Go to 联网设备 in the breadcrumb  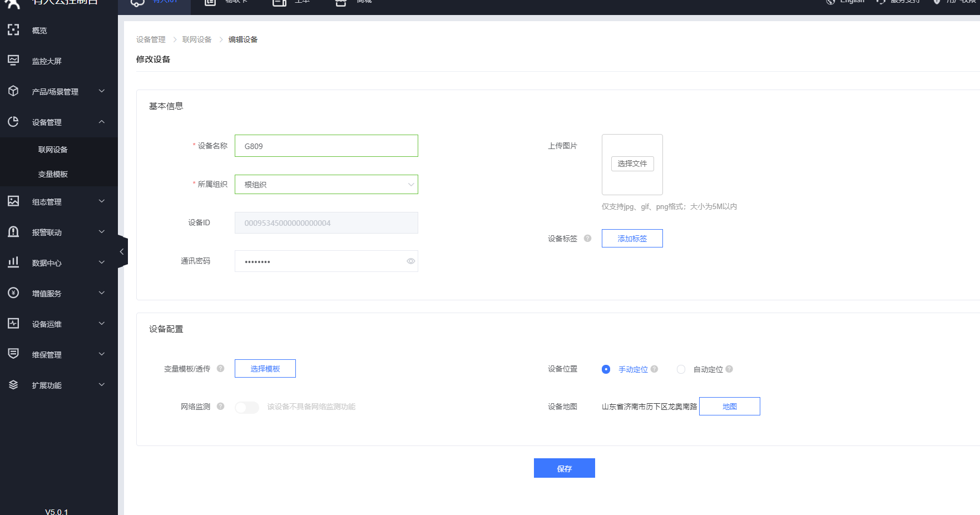point(197,39)
